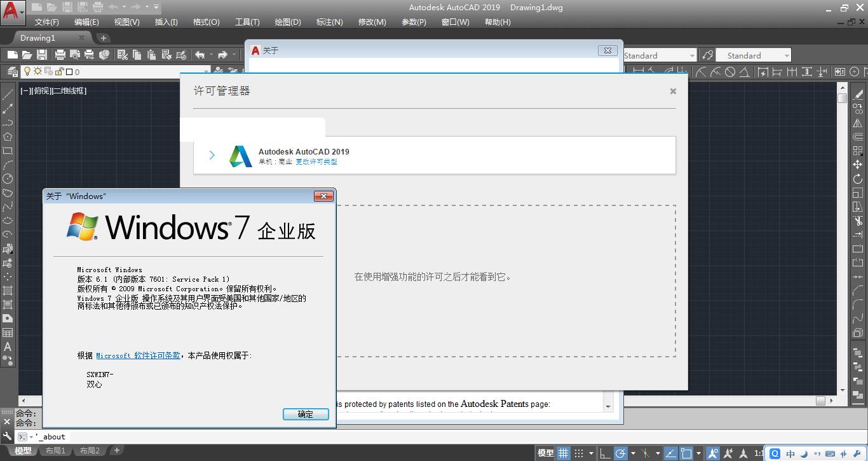Image resolution: width=868 pixels, height=461 pixels.
Task: Open the 文件(F) menu
Action: pyautogui.click(x=46, y=22)
